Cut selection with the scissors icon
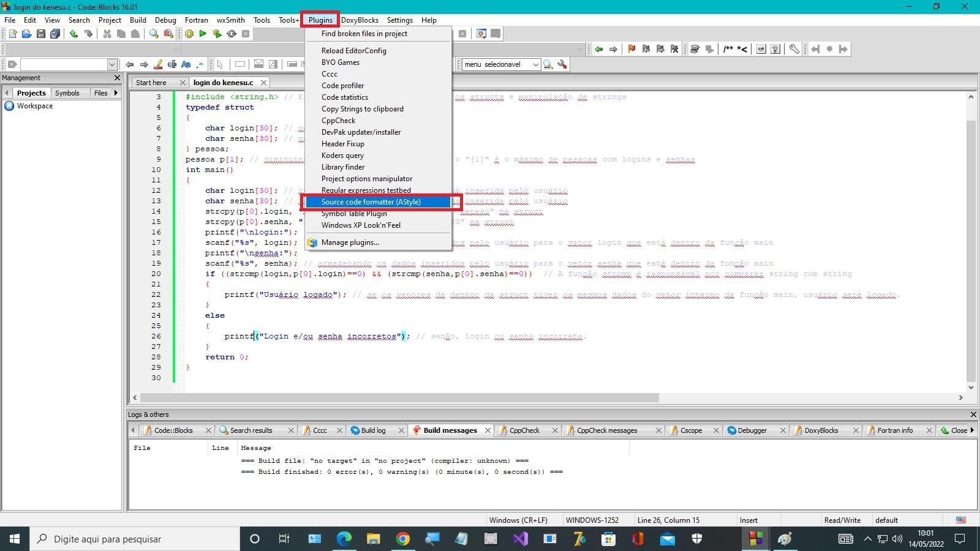980x551 pixels. tap(107, 34)
